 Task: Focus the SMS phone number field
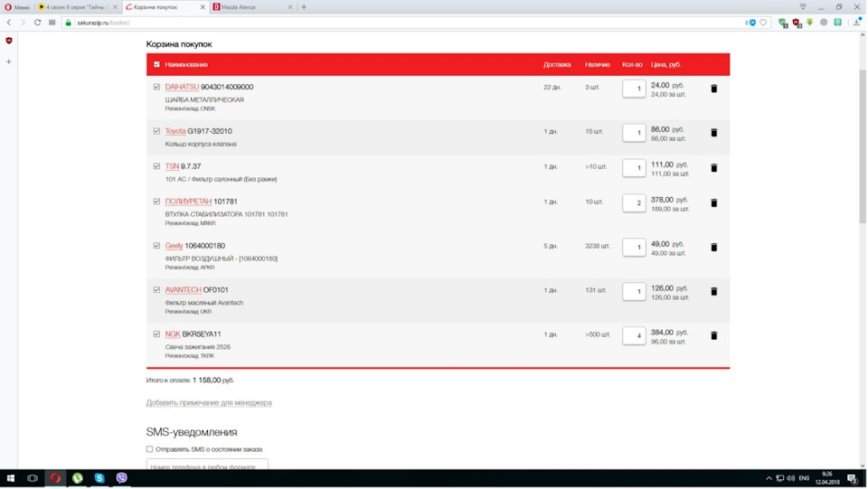click(207, 465)
